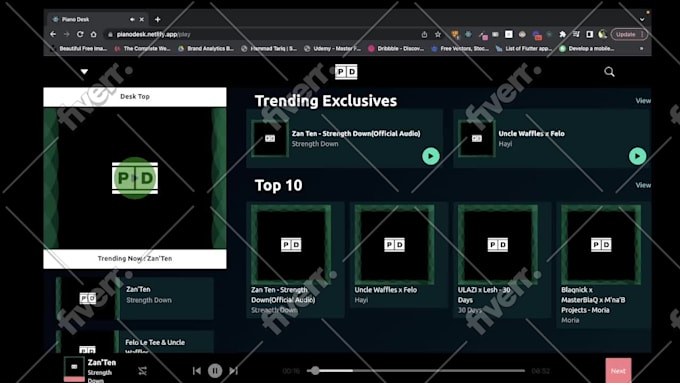Share this page from address bar
This screenshot has width=680, height=383.
tap(424, 34)
